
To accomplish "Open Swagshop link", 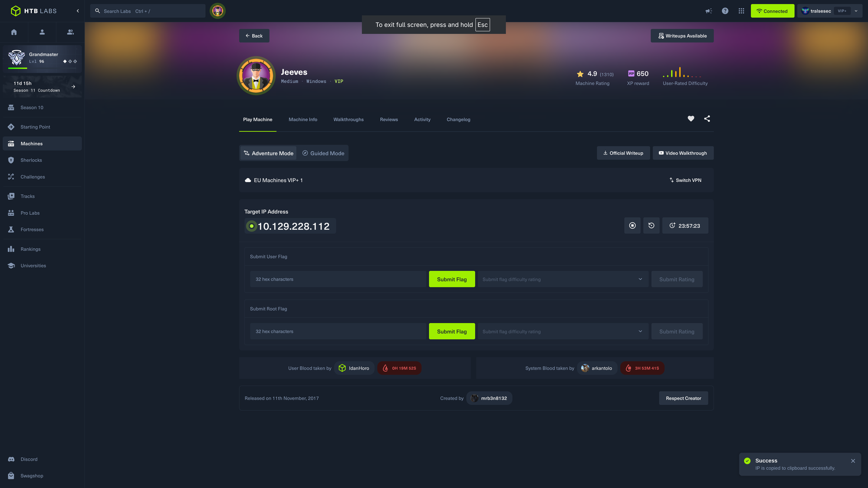I will coord(42,476).
